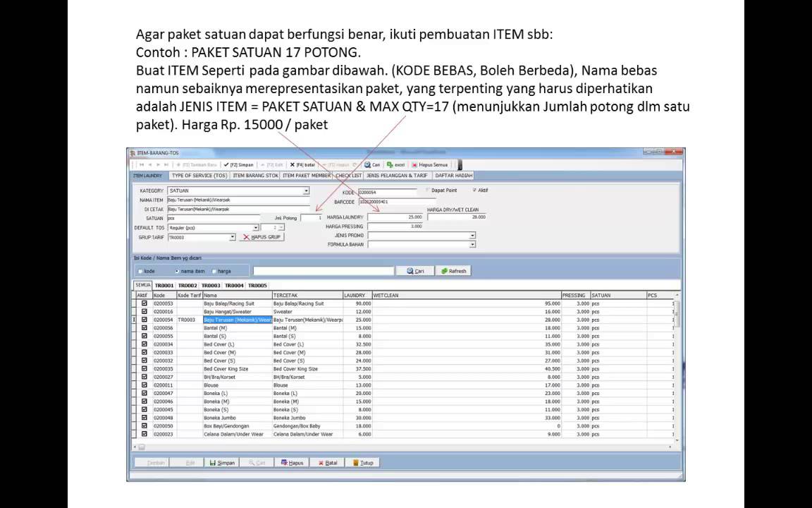Toggle Aktif checkbox in form
This screenshot has width=812, height=508.
[x=474, y=190]
